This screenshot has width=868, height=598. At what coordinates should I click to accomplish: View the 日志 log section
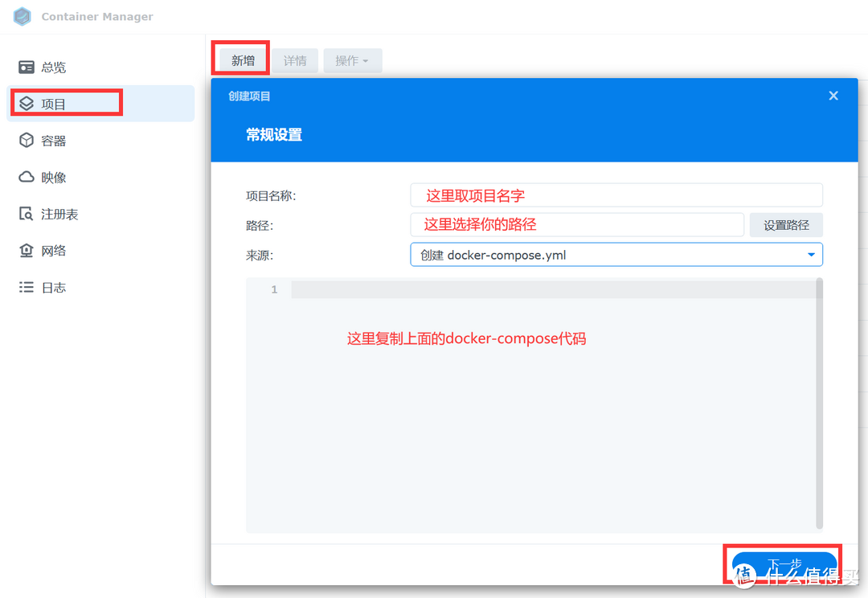coord(54,287)
